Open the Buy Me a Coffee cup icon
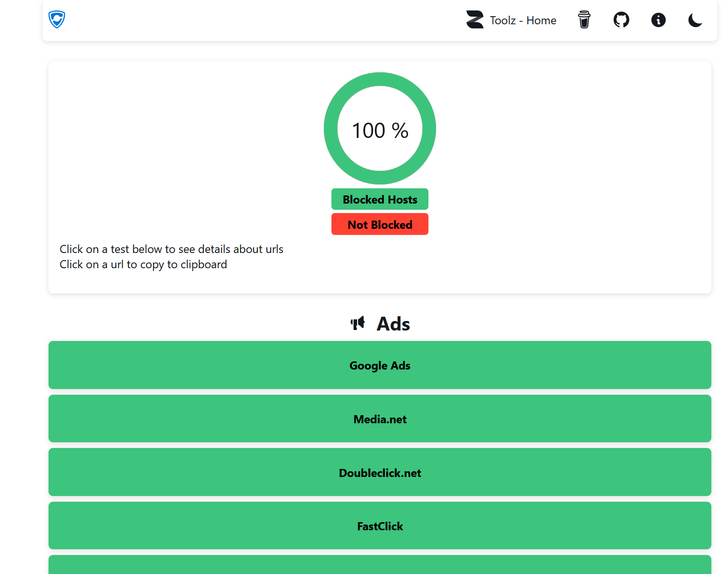This screenshot has height=574, width=728. click(584, 20)
